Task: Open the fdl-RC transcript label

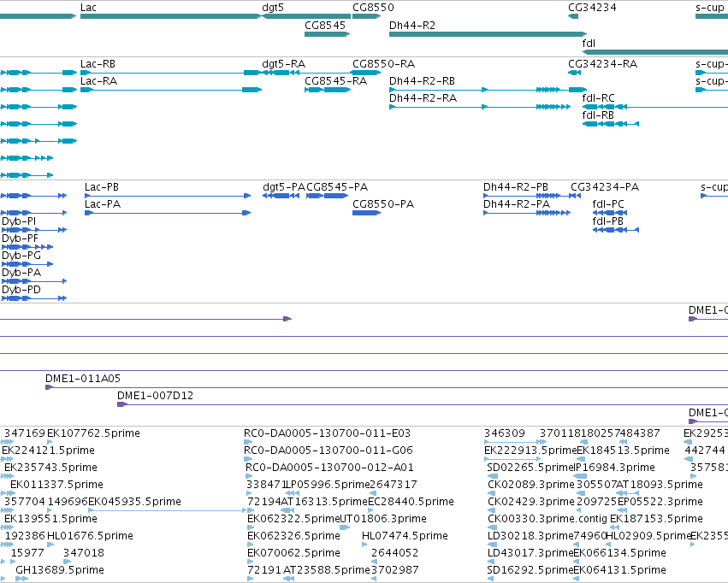Action: 598,98
